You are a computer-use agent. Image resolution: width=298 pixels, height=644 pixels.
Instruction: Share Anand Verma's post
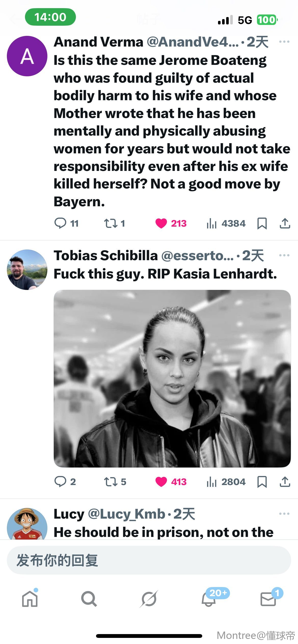pyautogui.click(x=285, y=223)
